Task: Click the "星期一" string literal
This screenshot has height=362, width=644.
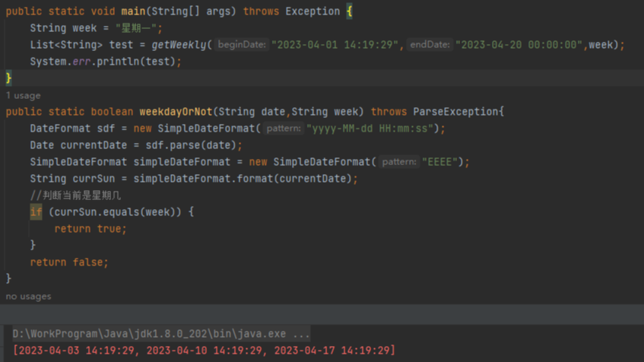Action: 136,28
